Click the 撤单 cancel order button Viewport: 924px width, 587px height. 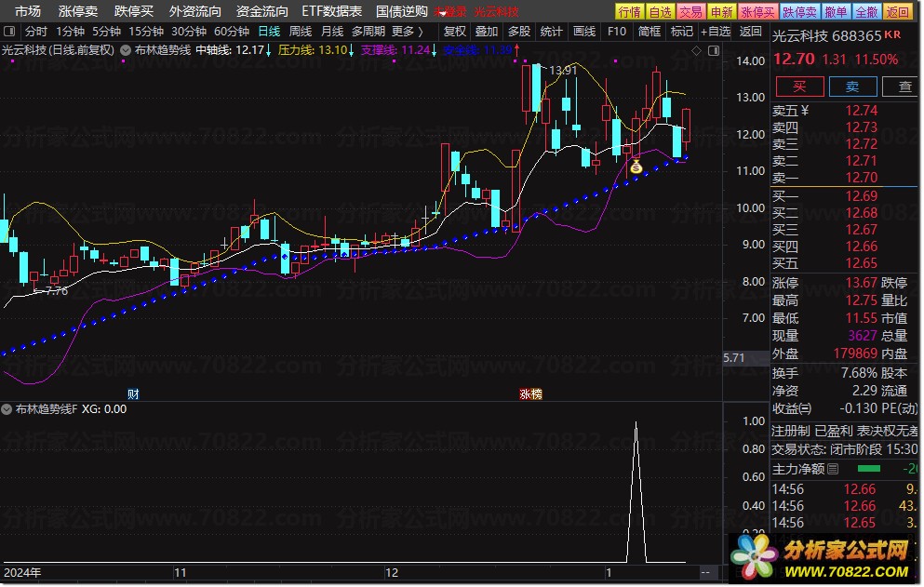(x=836, y=12)
